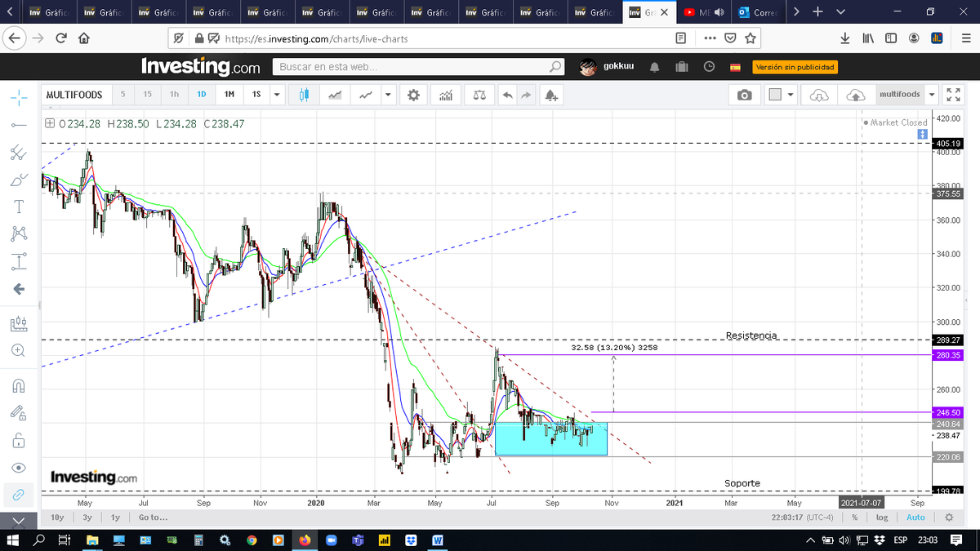
Task: Open the chart patterns tool
Action: tap(18, 233)
